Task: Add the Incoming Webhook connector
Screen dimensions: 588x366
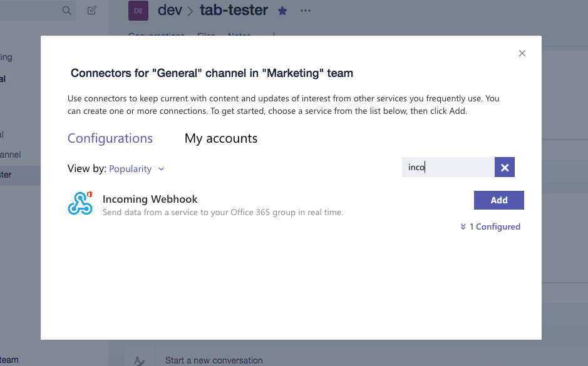Action: point(498,200)
